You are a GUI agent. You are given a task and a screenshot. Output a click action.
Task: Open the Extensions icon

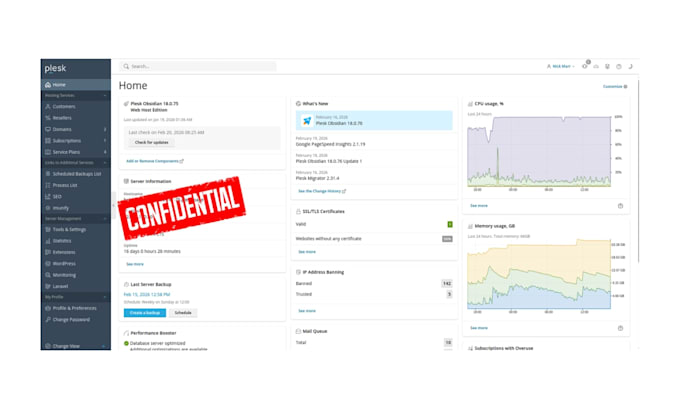(48, 252)
